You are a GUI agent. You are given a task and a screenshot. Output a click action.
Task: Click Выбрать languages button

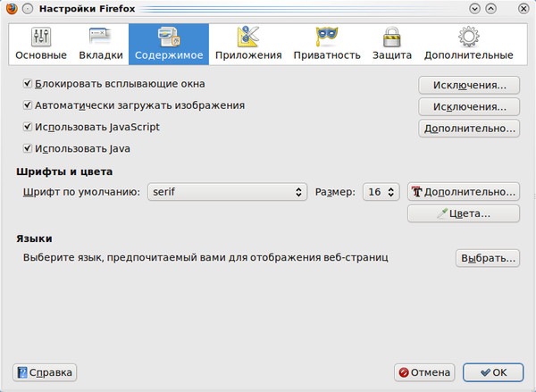click(x=488, y=258)
